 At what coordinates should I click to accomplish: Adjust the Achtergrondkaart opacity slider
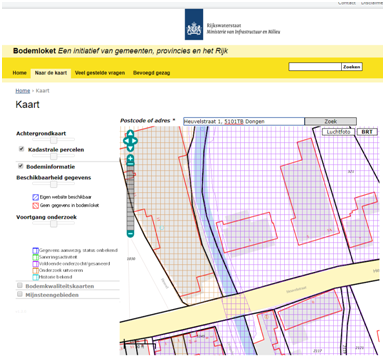53,140
